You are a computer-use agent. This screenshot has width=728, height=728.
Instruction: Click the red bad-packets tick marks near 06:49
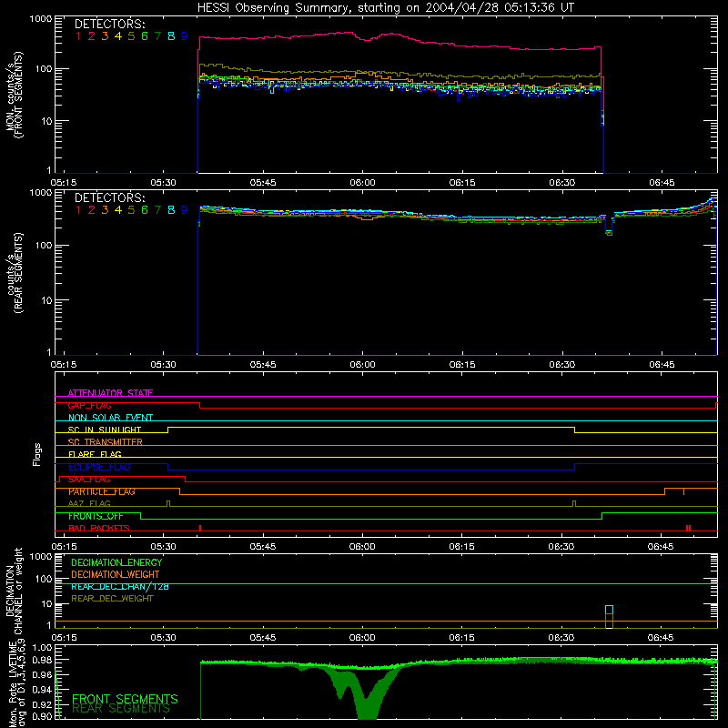(x=689, y=528)
